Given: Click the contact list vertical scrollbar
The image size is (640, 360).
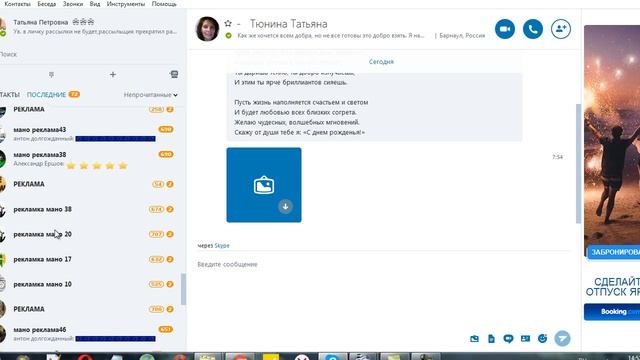Looking at the screenshot, I should click(x=183, y=289).
